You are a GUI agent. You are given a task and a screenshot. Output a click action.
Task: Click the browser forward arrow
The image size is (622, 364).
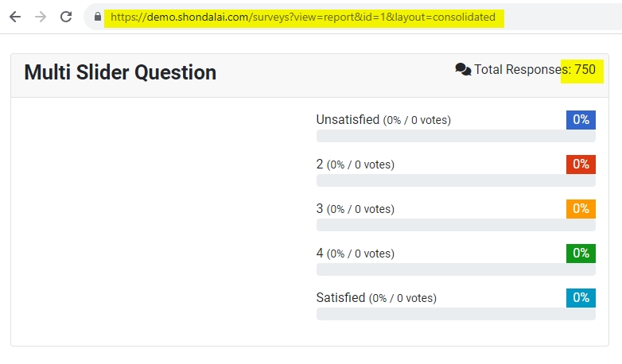41,17
